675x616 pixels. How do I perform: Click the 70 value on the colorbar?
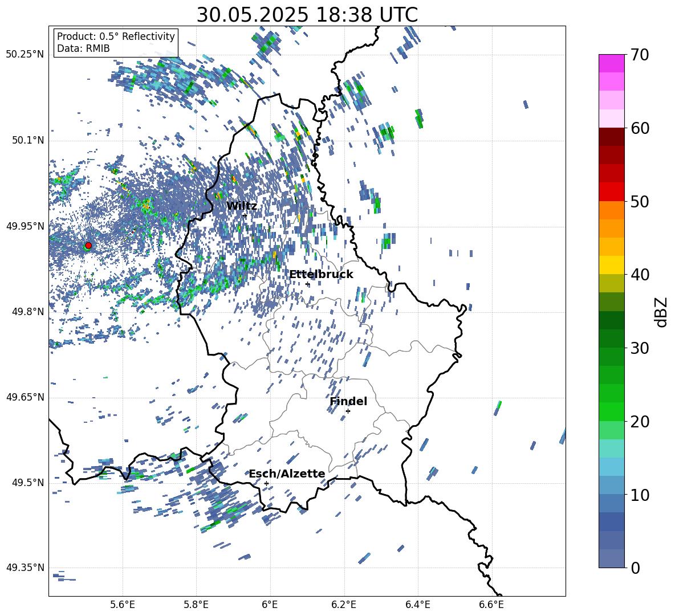pos(640,55)
